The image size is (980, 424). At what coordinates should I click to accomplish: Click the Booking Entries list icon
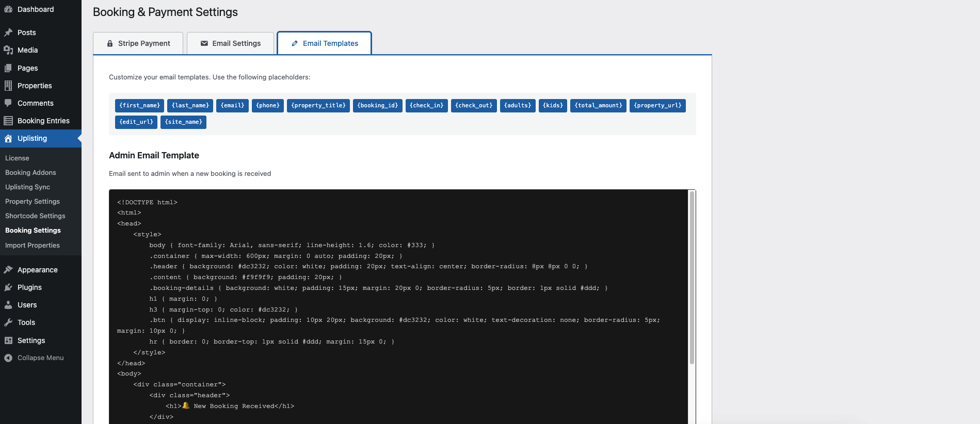[8, 121]
